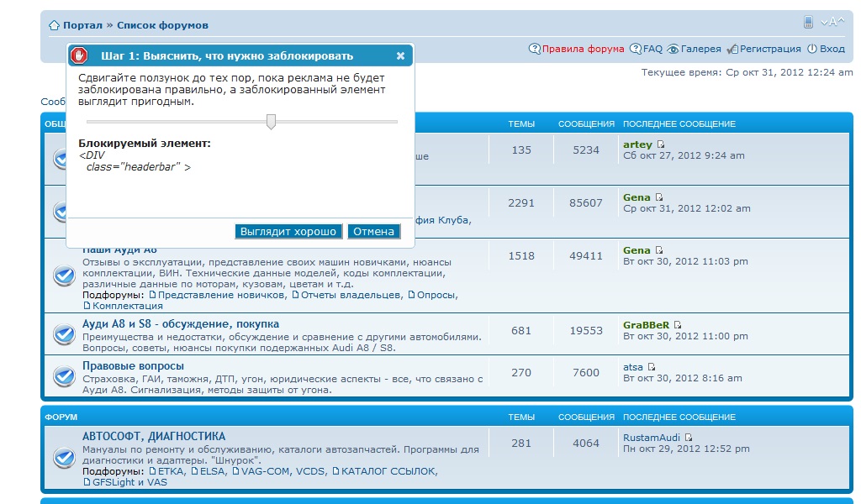View latest post icon beside GraBBeR

pos(678,325)
